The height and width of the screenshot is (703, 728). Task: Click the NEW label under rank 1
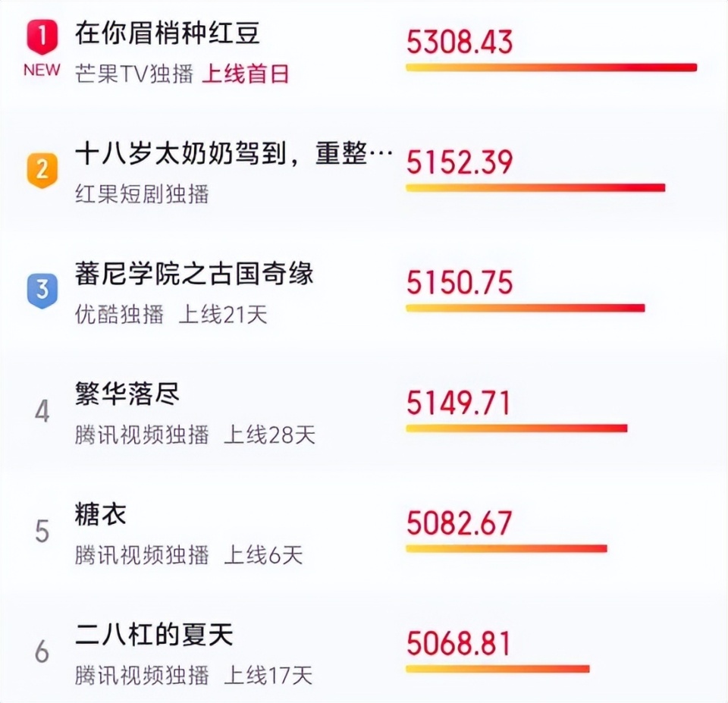pyautogui.click(x=40, y=70)
